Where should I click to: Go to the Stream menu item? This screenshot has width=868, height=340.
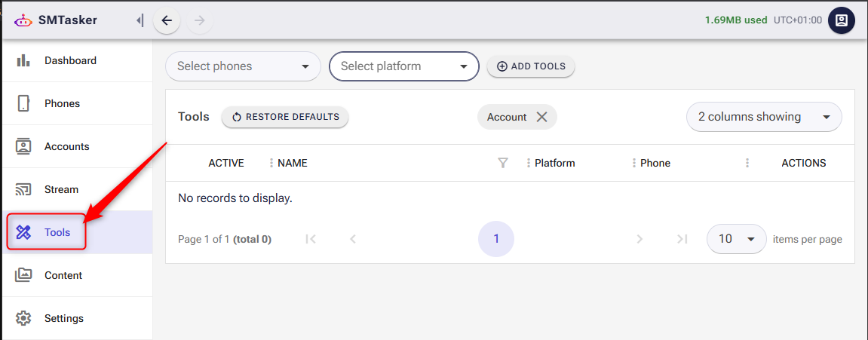61,189
